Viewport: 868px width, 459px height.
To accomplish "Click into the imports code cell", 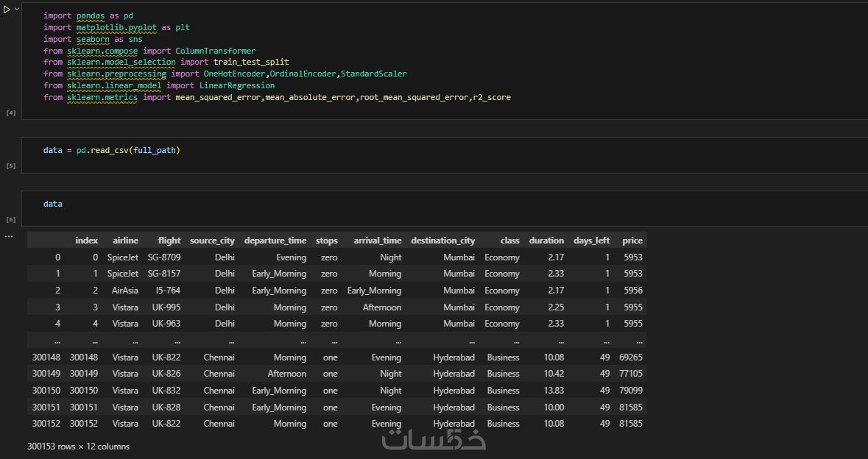I will (x=445, y=61).
